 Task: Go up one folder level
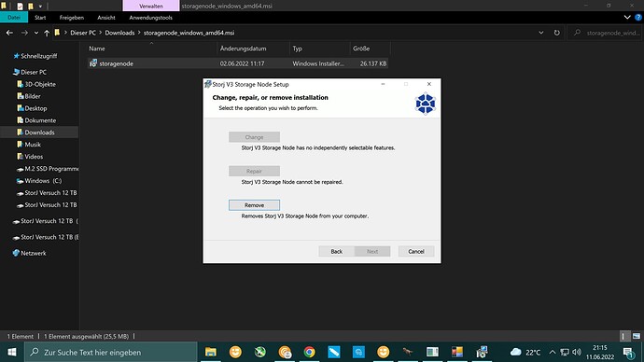[47, 33]
